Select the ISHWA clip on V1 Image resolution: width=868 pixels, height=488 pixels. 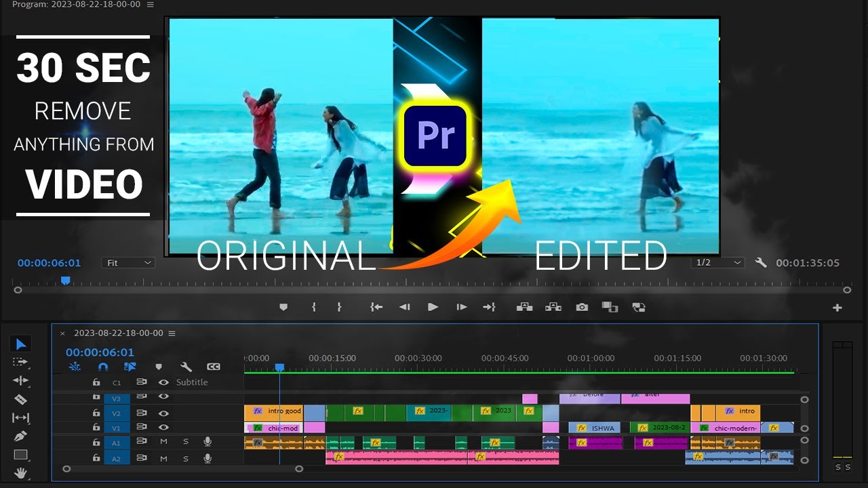pos(594,428)
